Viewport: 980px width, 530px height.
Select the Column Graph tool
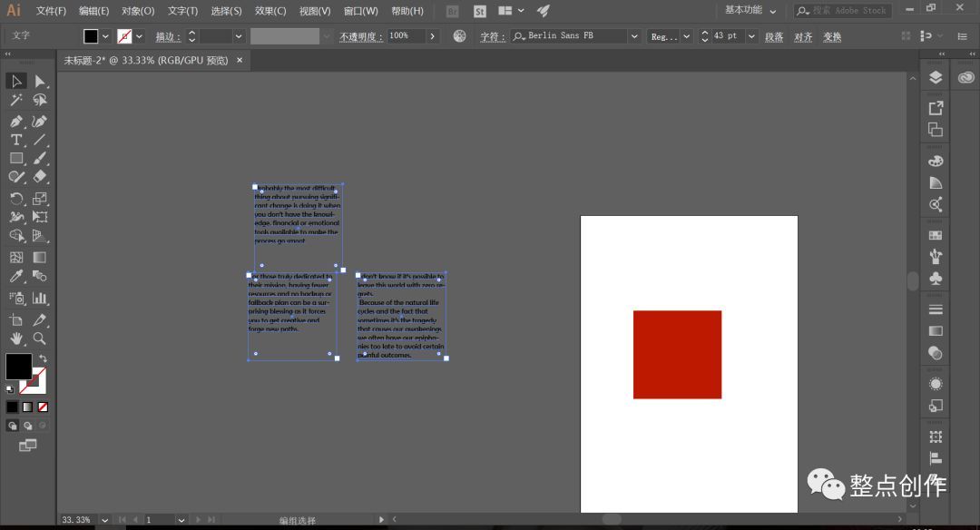39,298
